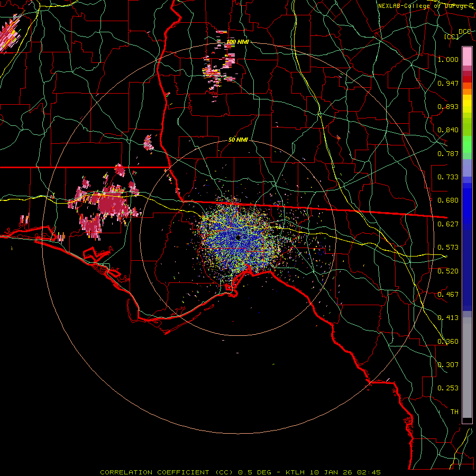This screenshot has width=476, height=476.
Task: Click the pink top segment of color bar
Action: [467, 56]
